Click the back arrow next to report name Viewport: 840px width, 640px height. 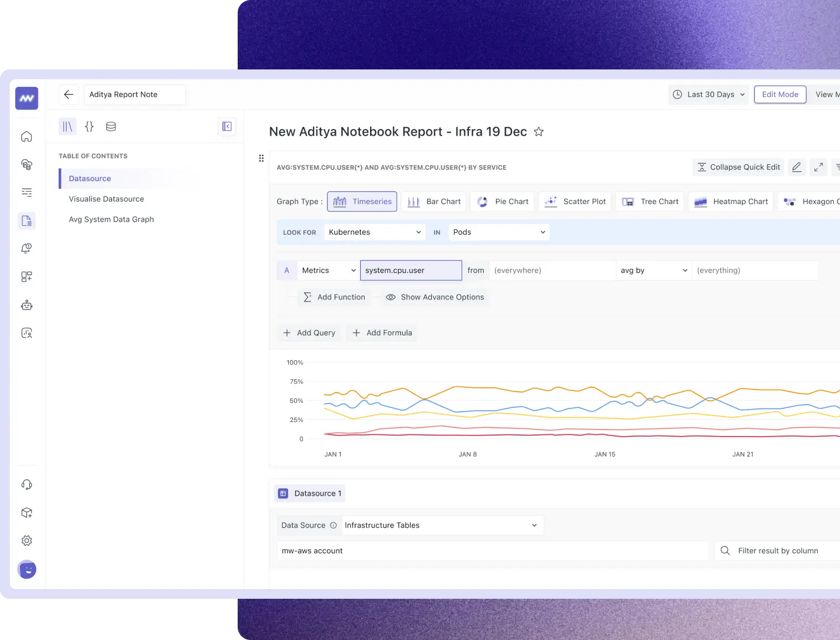tap(68, 94)
